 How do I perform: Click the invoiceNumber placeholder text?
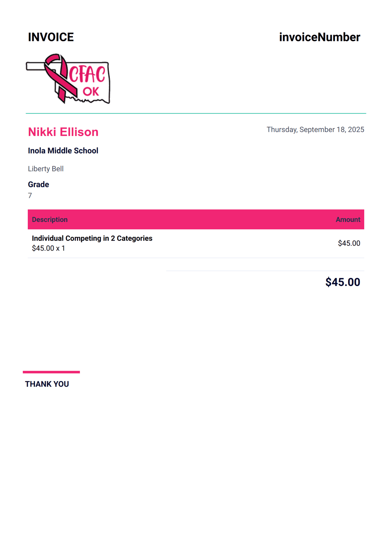(320, 37)
